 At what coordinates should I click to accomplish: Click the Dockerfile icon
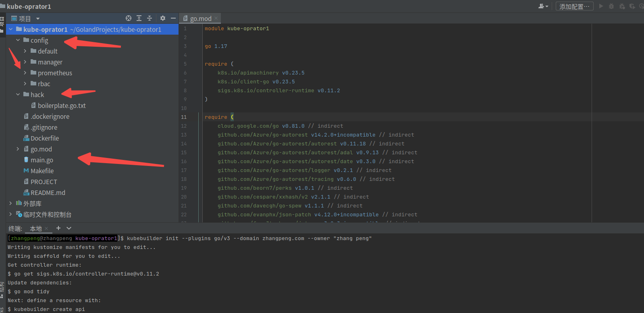[x=26, y=138]
